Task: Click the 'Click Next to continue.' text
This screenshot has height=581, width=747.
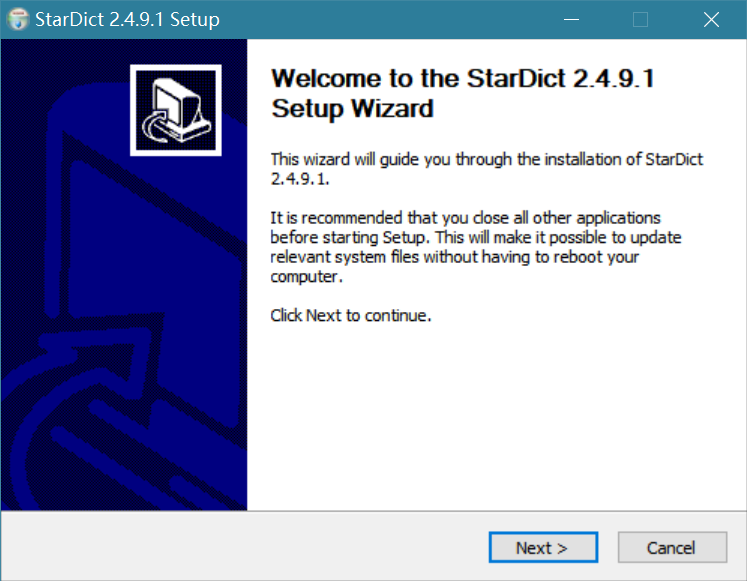Action: pos(350,315)
